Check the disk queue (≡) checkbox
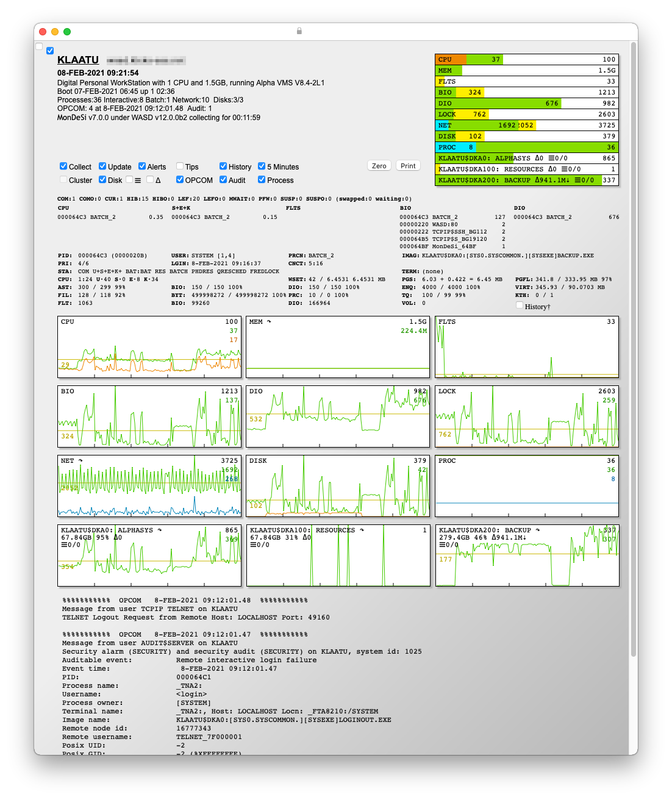Screen dimensions: 672x800 pos(129,179)
